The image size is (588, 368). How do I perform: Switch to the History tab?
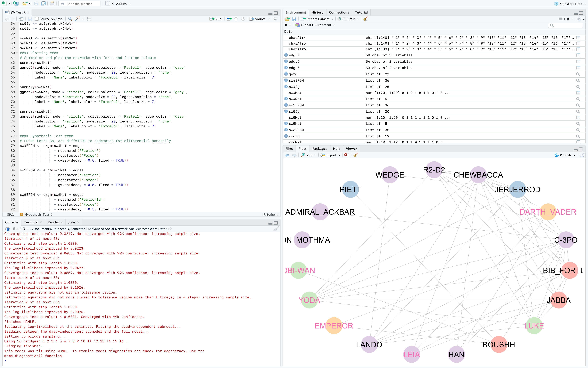[317, 12]
